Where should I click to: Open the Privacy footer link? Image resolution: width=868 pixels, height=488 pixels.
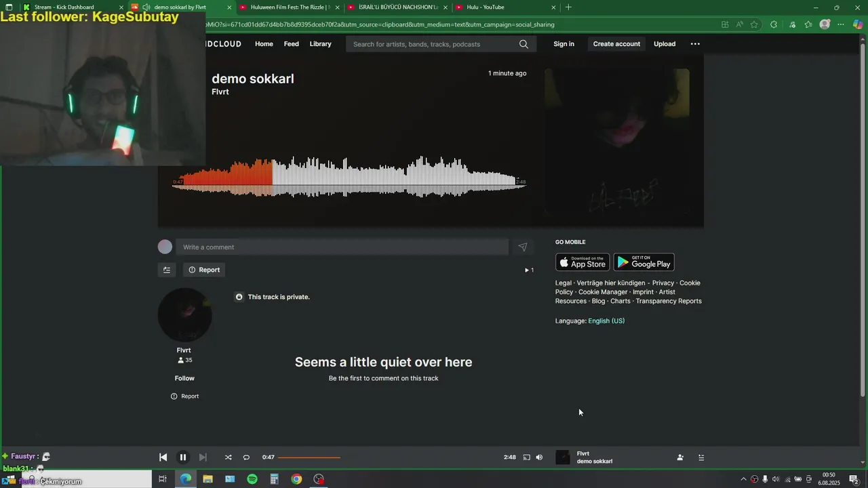point(663,283)
